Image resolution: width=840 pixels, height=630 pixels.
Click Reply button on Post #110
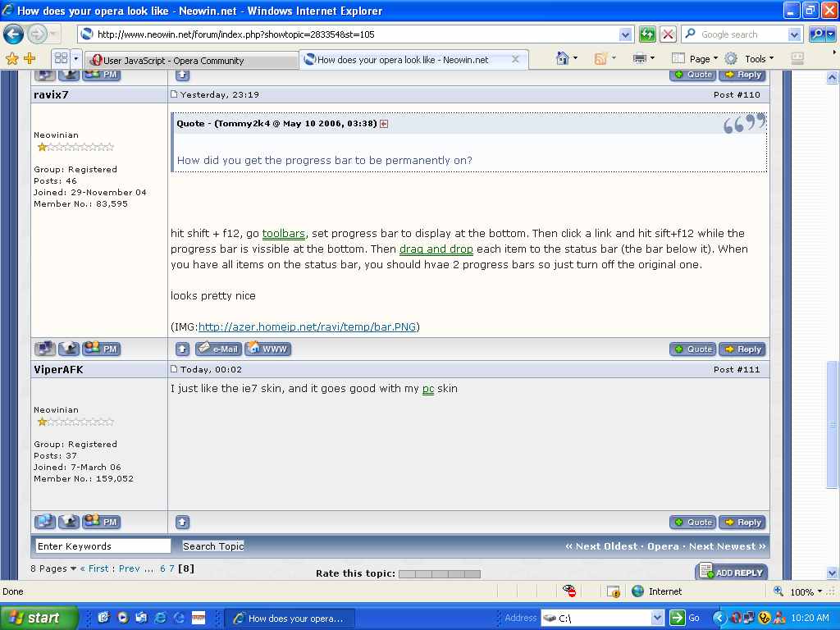(x=742, y=349)
